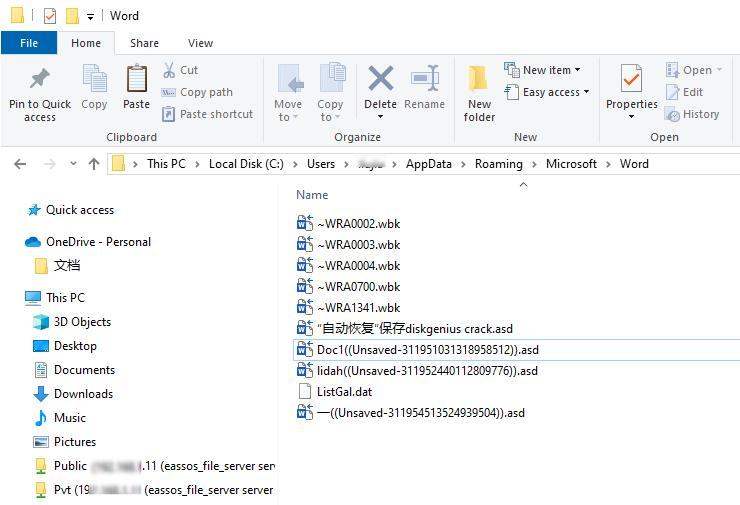Screen dimensions: 740x505
Task: Expand chevron after Microsoft breadcrumb
Action: tap(608, 164)
